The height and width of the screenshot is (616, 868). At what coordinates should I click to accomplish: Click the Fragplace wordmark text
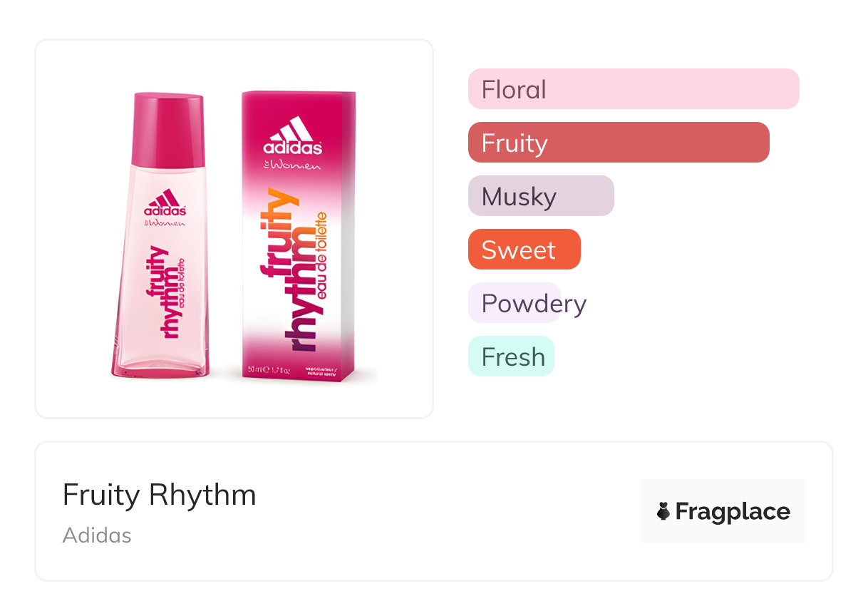[733, 512]
